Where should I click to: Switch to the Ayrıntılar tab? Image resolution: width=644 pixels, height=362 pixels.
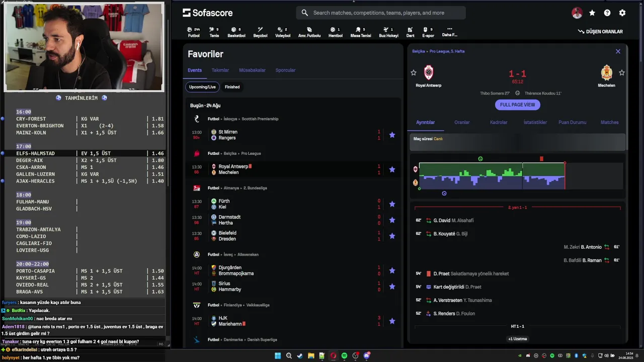(x=425, y=122)
